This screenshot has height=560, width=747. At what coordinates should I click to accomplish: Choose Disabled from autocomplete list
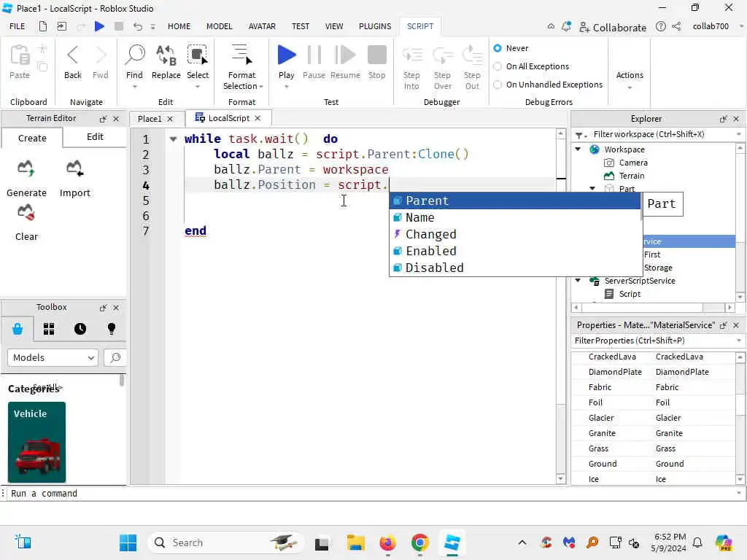(x=515, y=268)
